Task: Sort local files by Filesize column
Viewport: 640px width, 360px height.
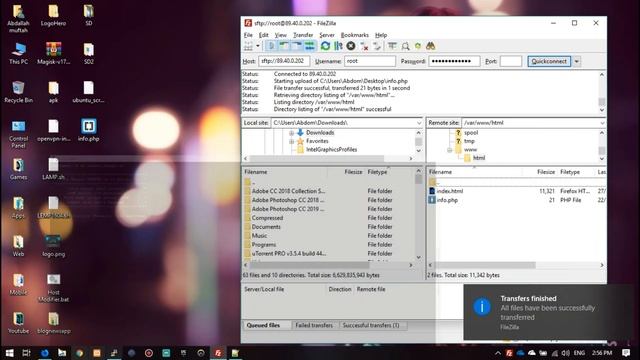Action: point(353,172)
